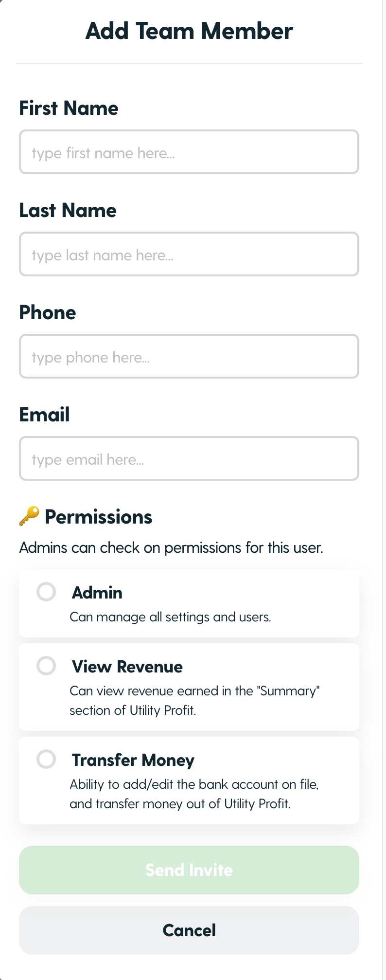Click the "Last Name" field label

click(x=68, y=210)
